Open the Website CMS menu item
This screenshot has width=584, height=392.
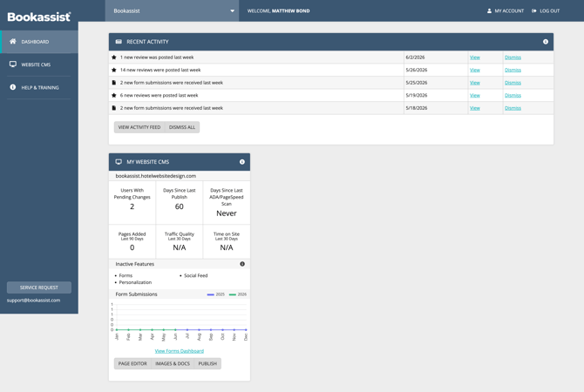tap(39, 64)
